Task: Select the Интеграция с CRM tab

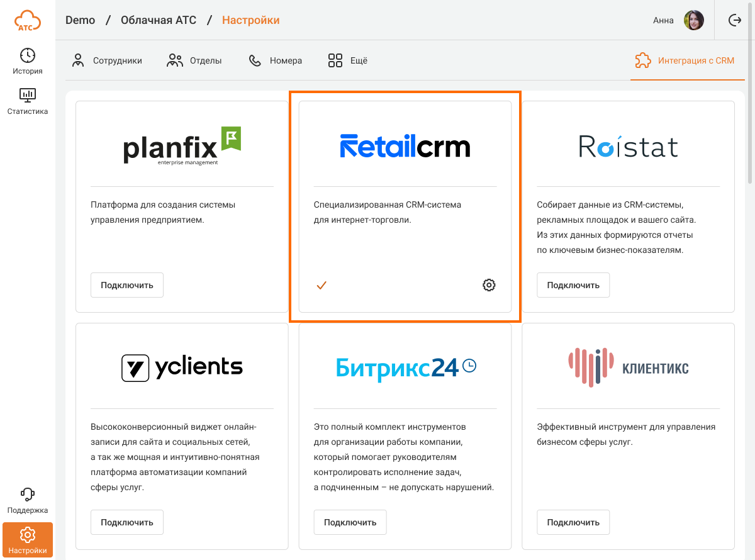Action: [685, 61]
